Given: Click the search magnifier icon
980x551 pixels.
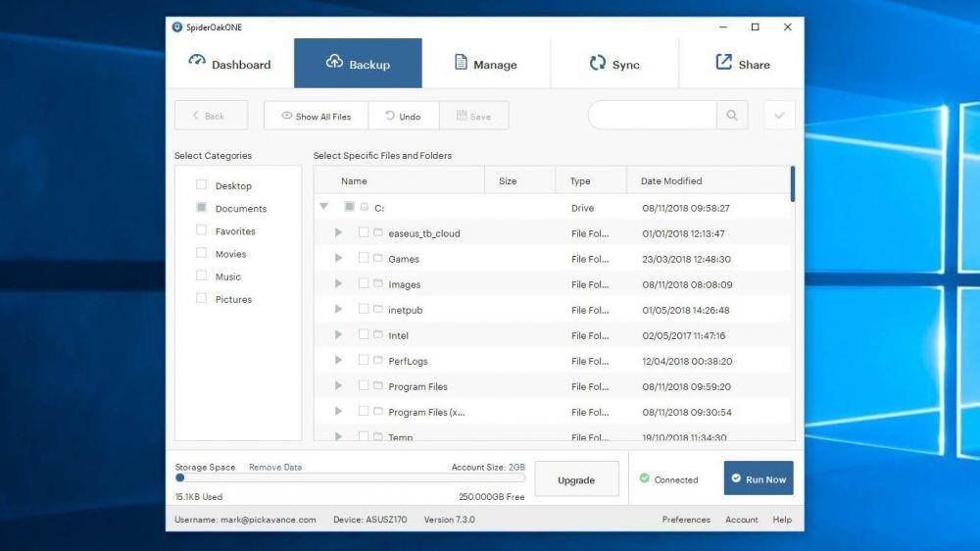Looking at the screenshot, I should (x=732, y=115).
